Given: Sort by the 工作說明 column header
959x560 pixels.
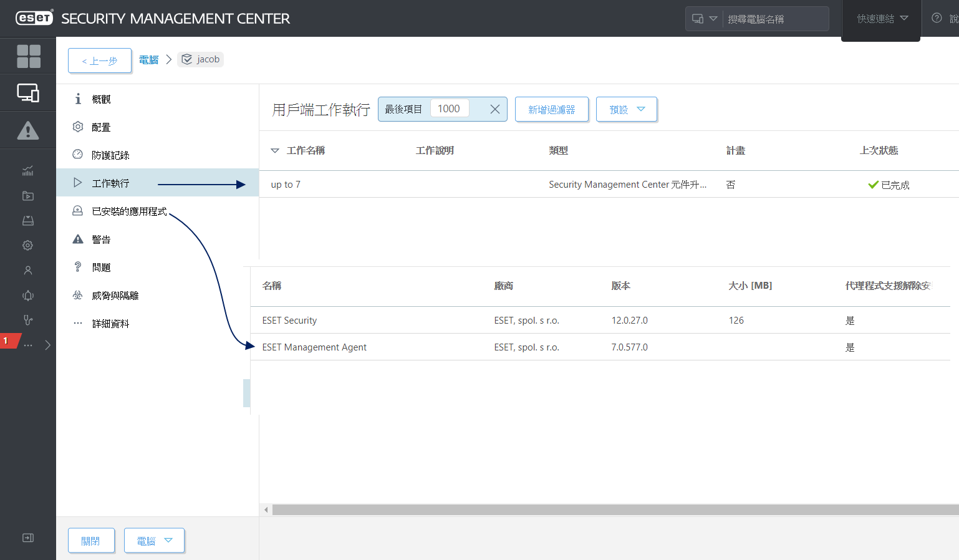Looking at the screenshot, I should tap(435, 150).
